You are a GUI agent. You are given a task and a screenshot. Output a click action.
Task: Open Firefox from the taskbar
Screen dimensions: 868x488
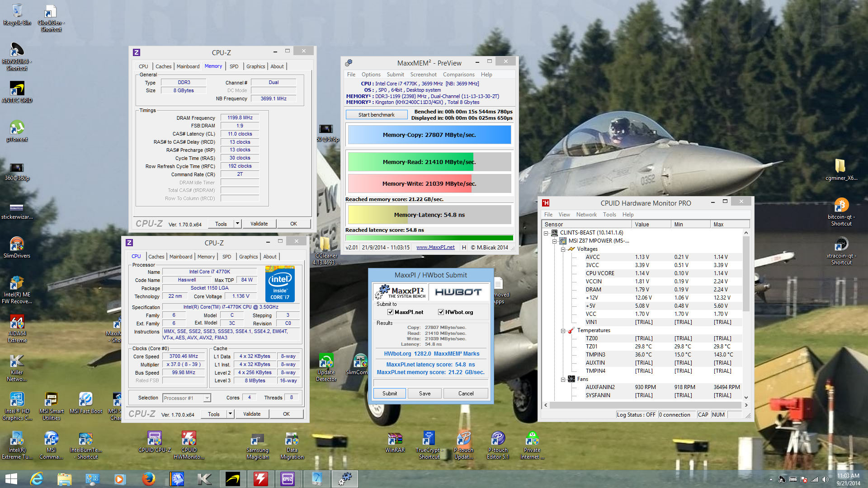click(148, 479)
